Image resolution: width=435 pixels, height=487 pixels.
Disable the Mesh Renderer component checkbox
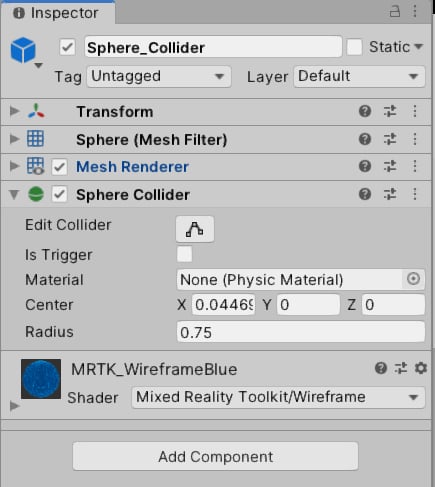coord(59,167)
